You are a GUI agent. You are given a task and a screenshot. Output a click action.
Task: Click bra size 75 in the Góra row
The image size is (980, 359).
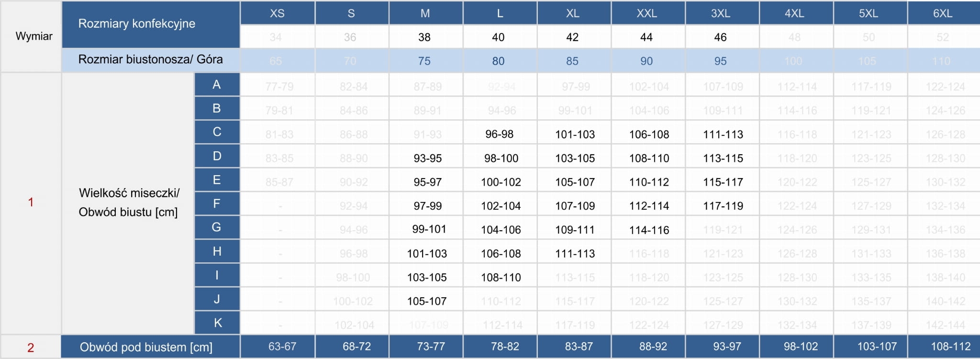(x=424, y=61)
